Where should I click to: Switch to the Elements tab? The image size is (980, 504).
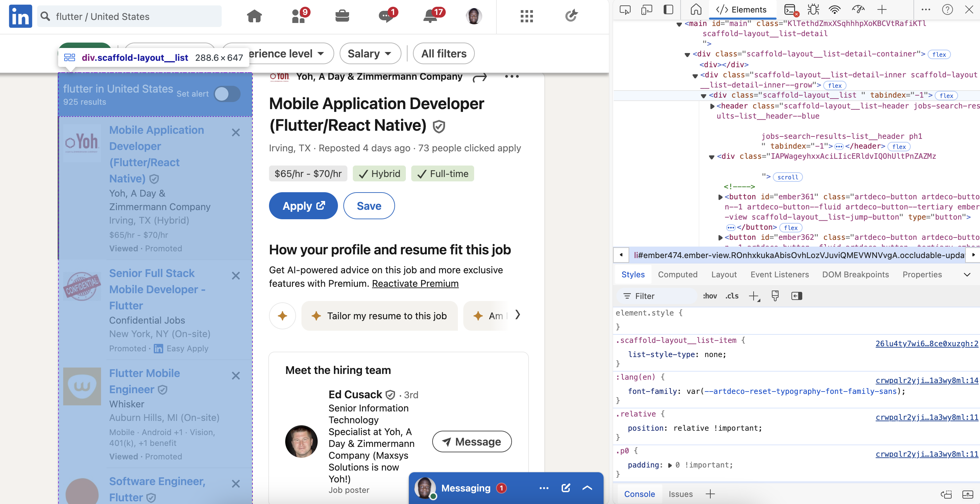click(741, 9)
